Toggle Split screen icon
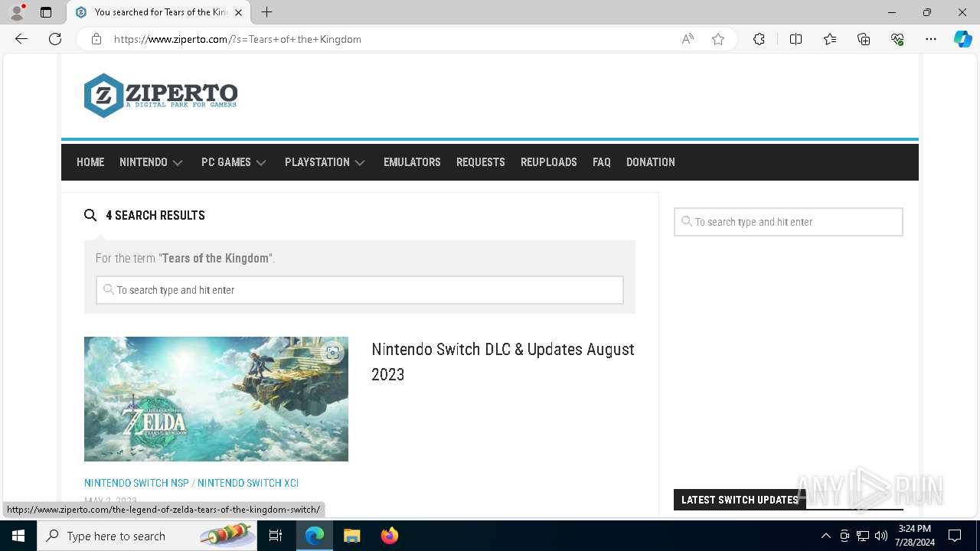This screenshot has height=551, width=980. point(795,39)
